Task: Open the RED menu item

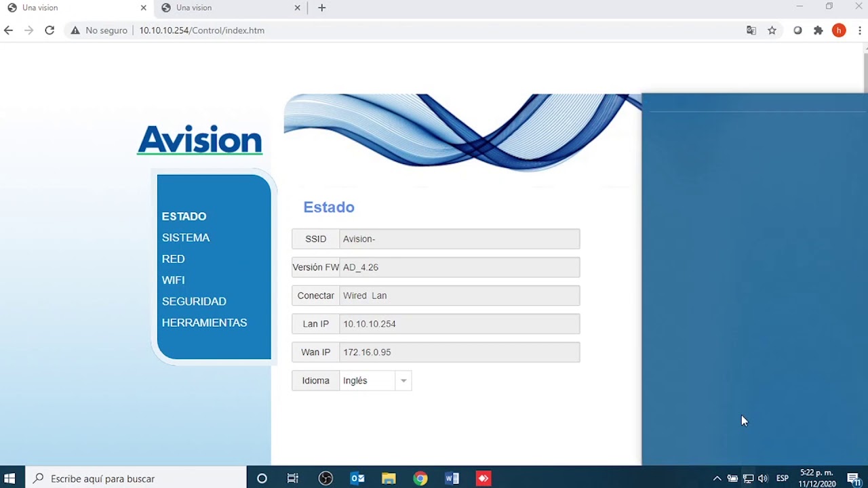Action: pyautogui.click(x=173, y=259)
